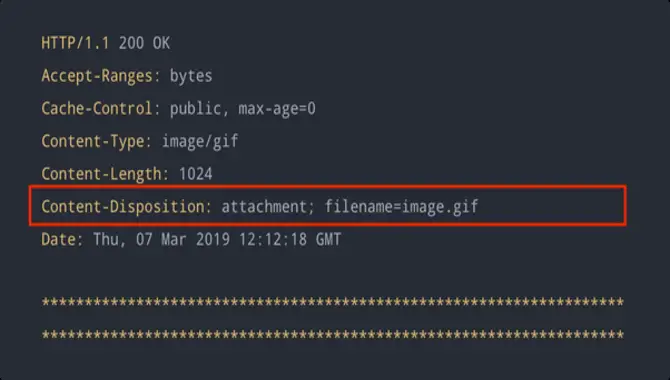Screen dimensions: 670x380
Task: Click the 1024 length value
Action: click(x=195, y=174)
